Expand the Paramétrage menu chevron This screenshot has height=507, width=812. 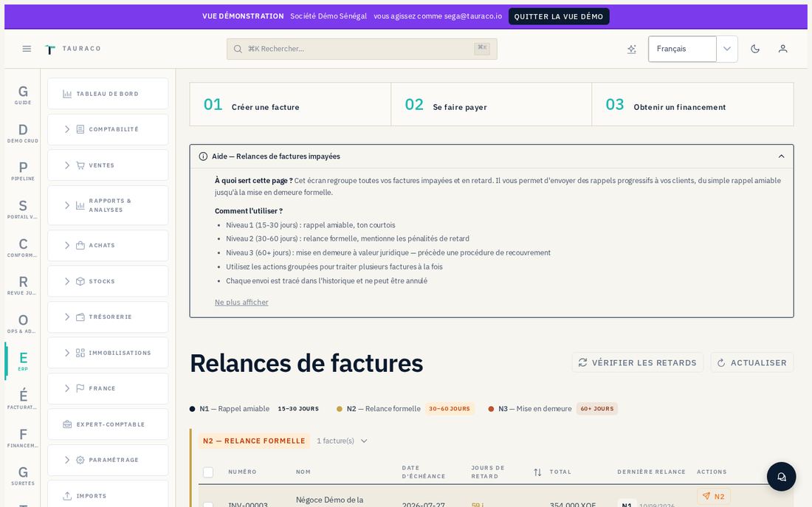[x=66, y=460]
